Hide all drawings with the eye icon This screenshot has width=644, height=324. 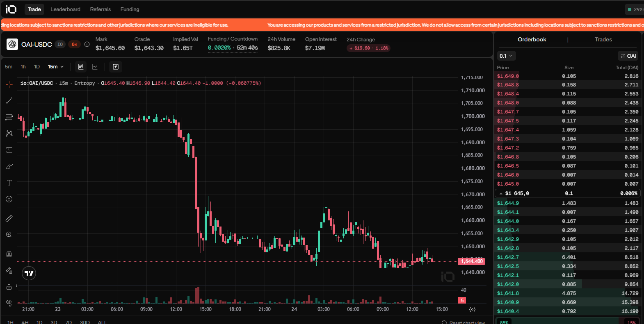click(x=9, y=303)
